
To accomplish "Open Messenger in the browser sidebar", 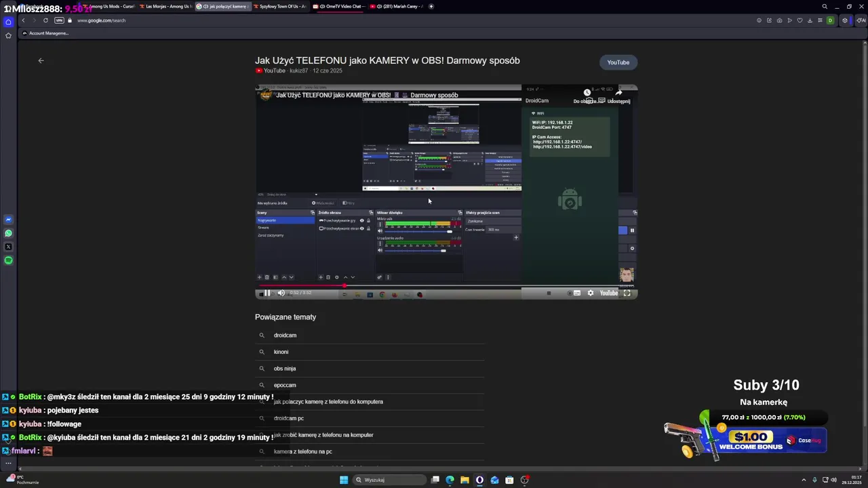I will [8, 220].
